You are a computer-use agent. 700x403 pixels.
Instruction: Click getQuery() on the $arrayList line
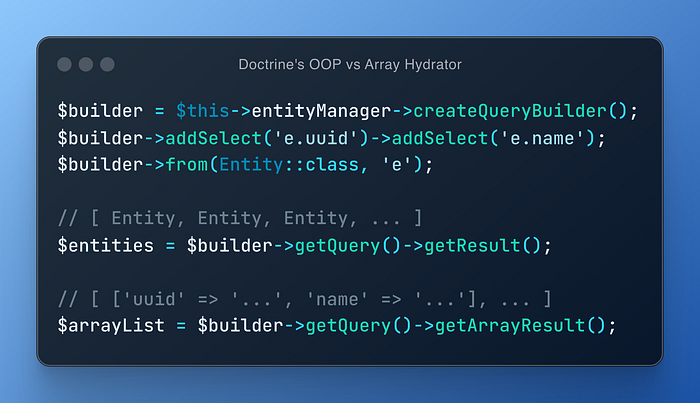[359, 326]
